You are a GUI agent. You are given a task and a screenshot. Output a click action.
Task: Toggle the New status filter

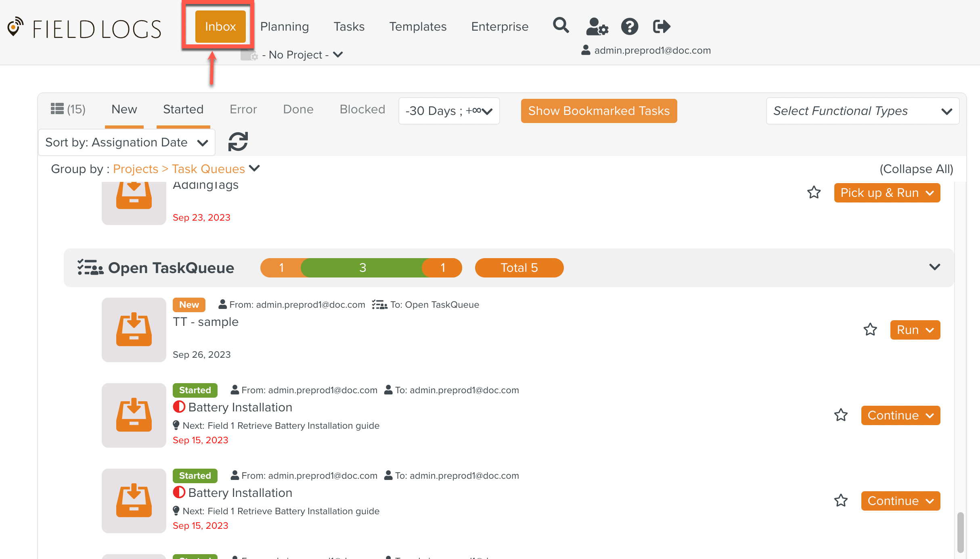click(124, 109)
